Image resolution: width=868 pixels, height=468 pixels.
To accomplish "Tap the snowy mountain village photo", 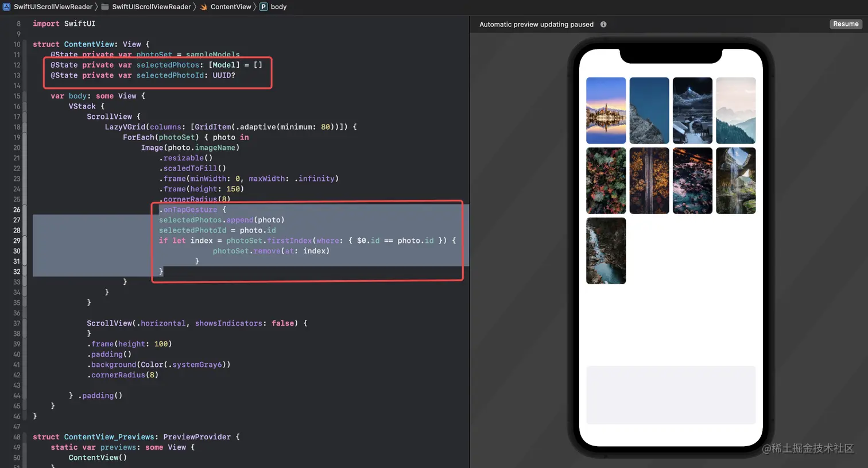I will pyautogui.click(x=692, y=110).
